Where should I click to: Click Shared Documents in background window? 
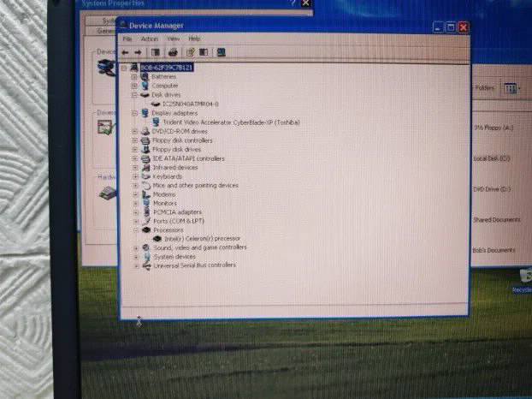click(497, 220)
